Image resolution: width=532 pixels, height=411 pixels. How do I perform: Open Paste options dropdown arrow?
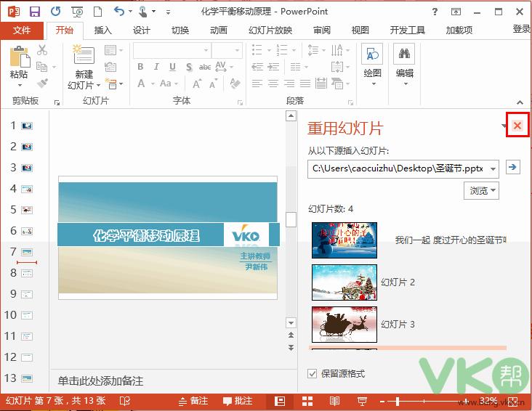20,85
